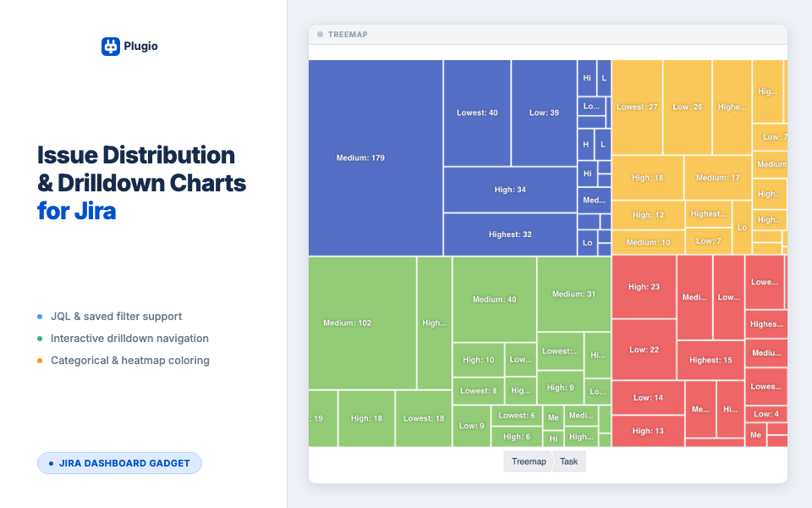The height and width of the screenshot is (508, 812).
Task: Click the TREEMAP panel header label
Action: click(348, 35)
